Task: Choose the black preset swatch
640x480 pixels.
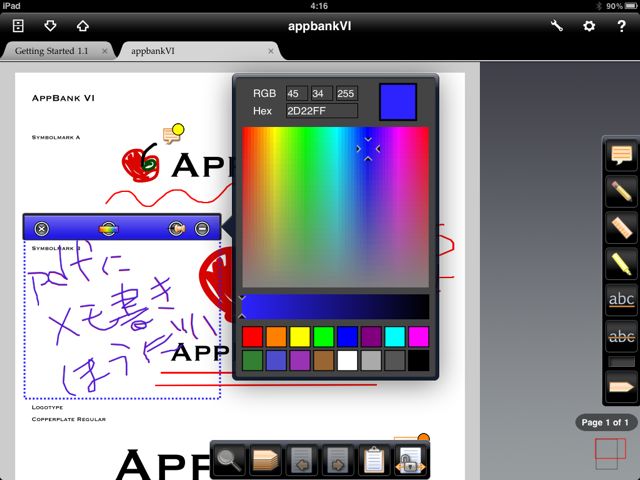Action: [x=419, y=361]
